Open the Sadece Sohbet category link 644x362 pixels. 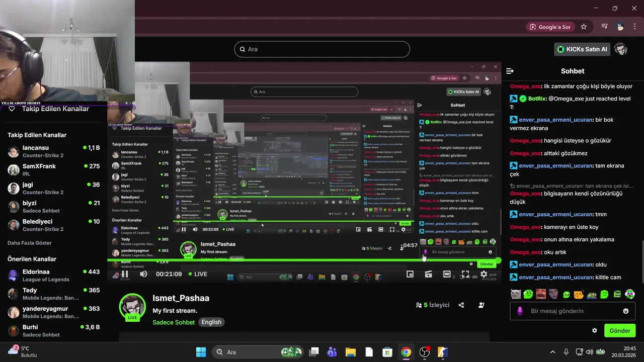pyautogui.click(x=174, y=322)
